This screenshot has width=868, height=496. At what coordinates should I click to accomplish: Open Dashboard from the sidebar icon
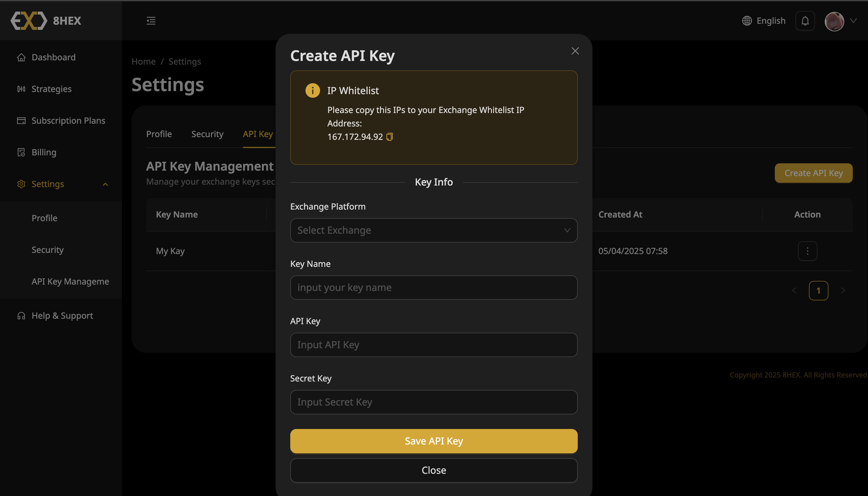(21, 57)
